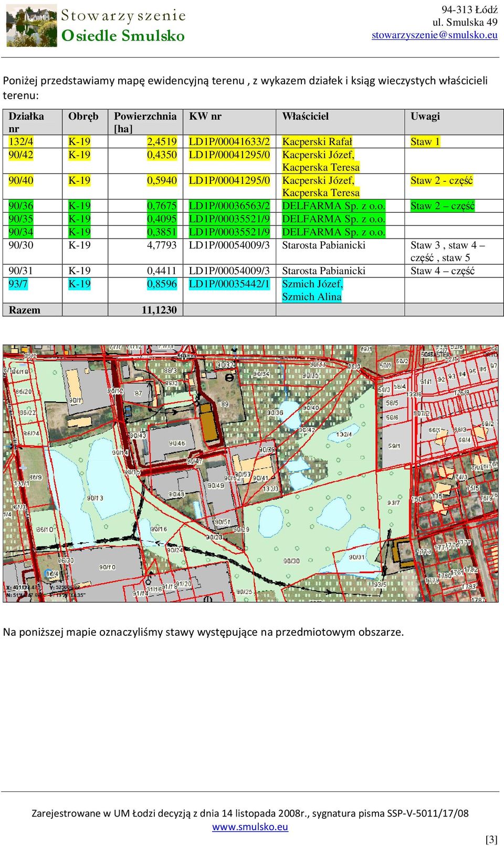Click the 'Staw 2 - część' remark in 90/40 row

pyautogui.click(x=442, y=180)
